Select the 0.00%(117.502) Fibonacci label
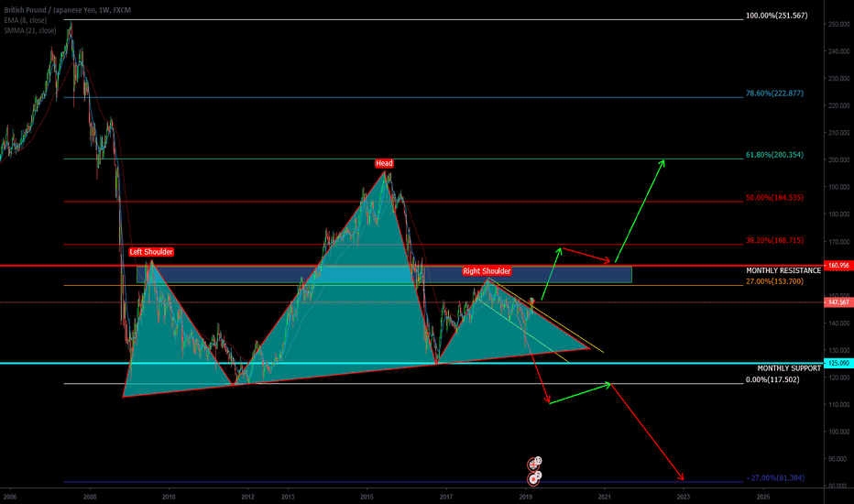This screenshot has width=854, height=504. pos(772,379)
